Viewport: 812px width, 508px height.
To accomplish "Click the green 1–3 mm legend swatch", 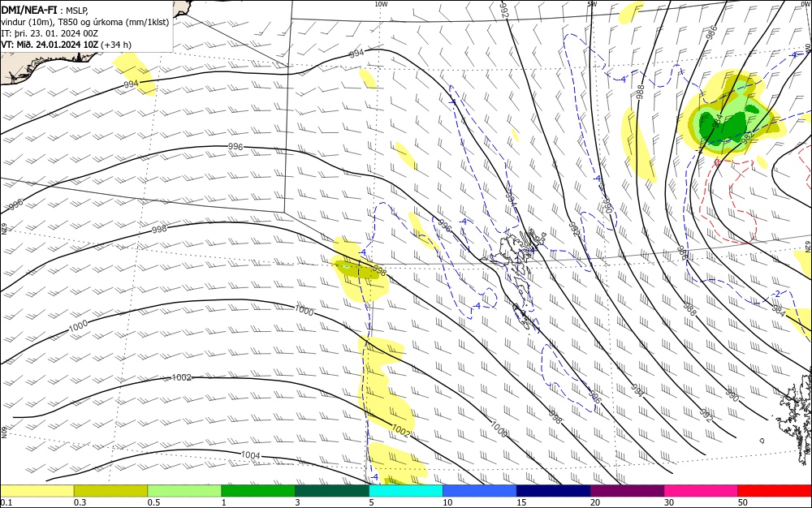I will 258,491.
